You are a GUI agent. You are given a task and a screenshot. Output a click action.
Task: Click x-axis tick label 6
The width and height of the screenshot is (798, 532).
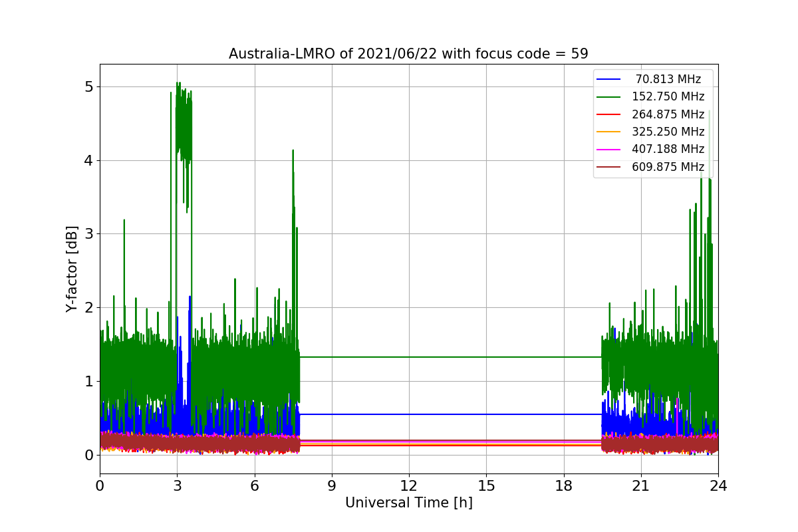(x=254, y=486)
